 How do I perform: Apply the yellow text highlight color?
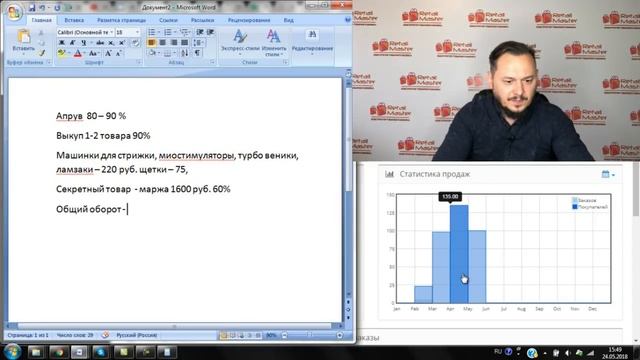[62, 53]
